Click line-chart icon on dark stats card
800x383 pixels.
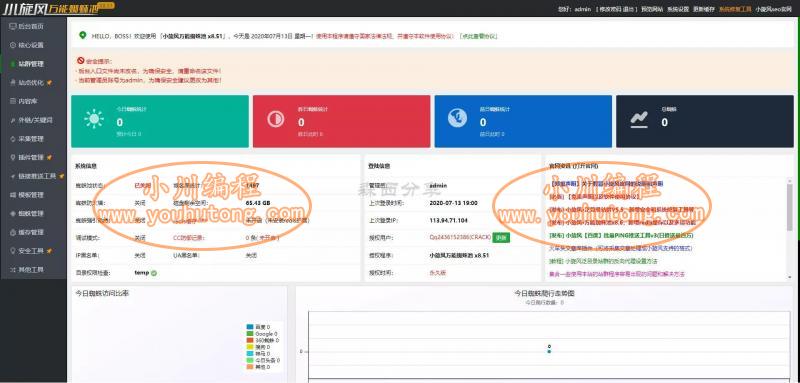point(639,119)
